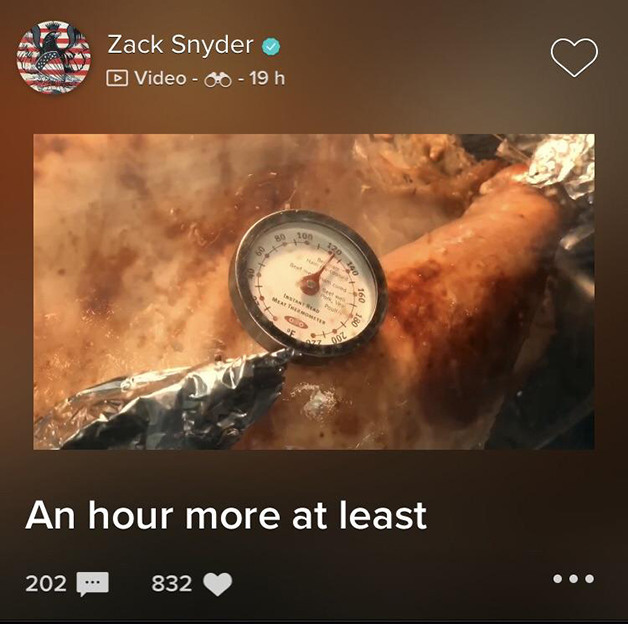Tap the "19 h" timestamp

click(x=267, y=78)
